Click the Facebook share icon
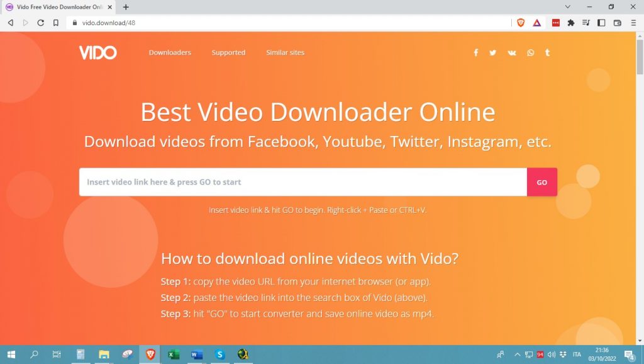644x364 pixels. 476,53
